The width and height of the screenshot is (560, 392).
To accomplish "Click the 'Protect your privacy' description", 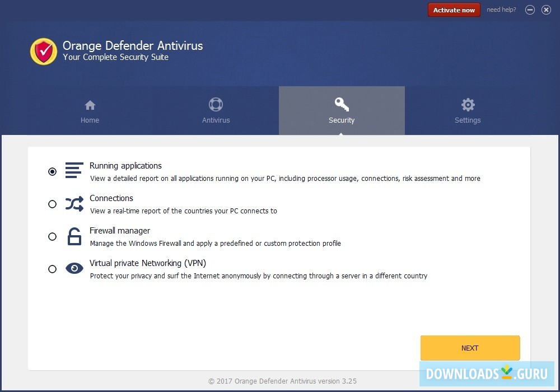I will pos(259,276).
